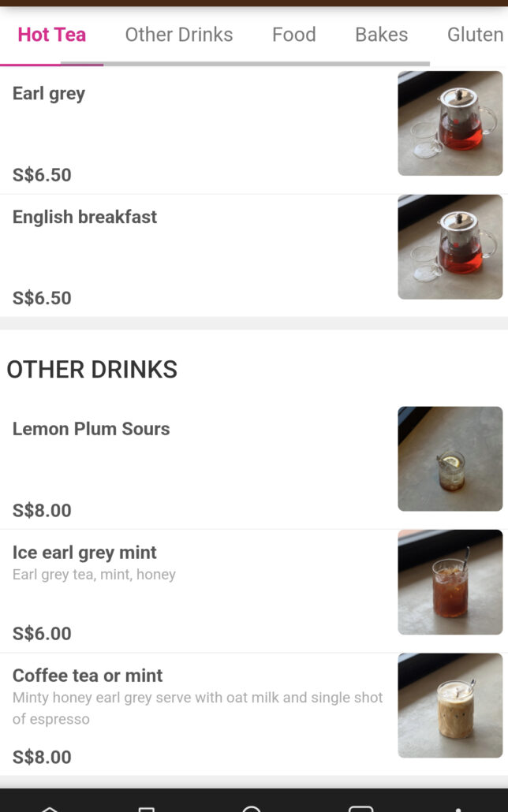This screenshot has height=812, width=508.
Task: Go to the Bakes tab
Action: pos(381,35)
